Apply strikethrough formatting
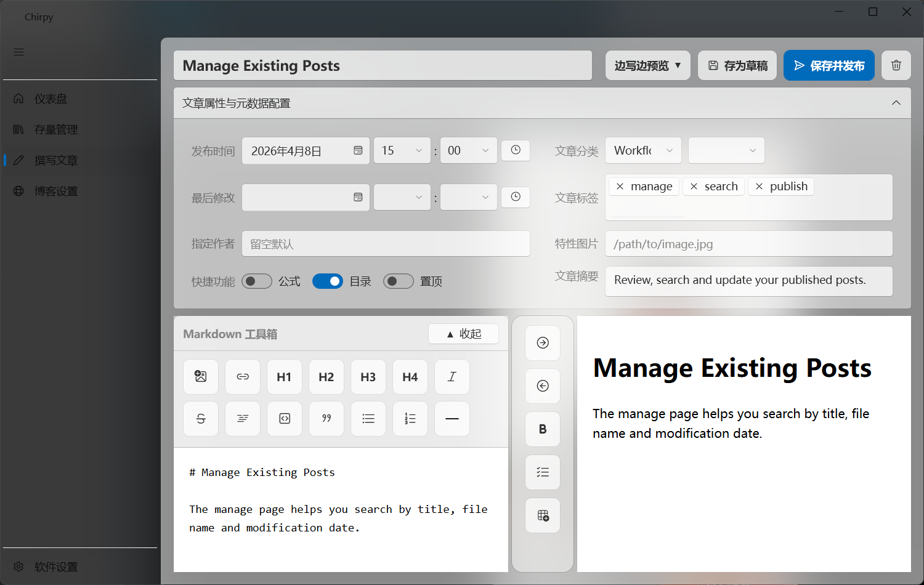The width and height of the screenshot is (924, 585). pyautogui.click(x=201, y=418)
